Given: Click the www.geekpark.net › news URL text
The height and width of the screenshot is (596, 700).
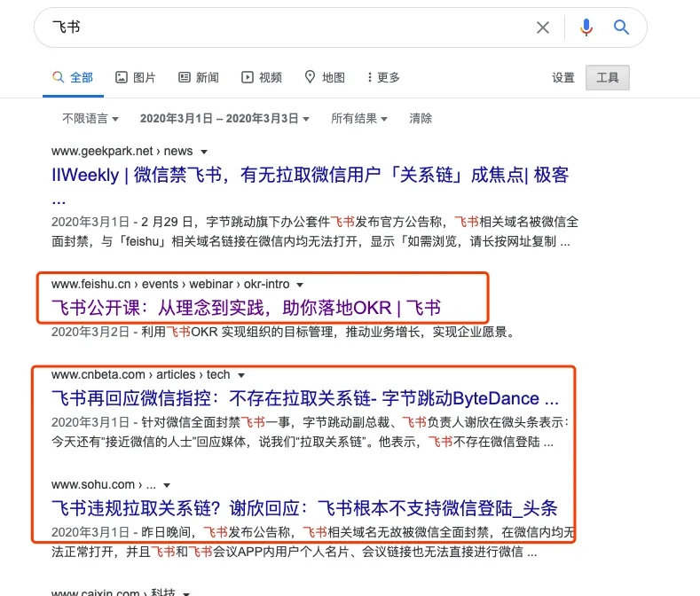Looking at the screenshot, I should coord(122,151).
